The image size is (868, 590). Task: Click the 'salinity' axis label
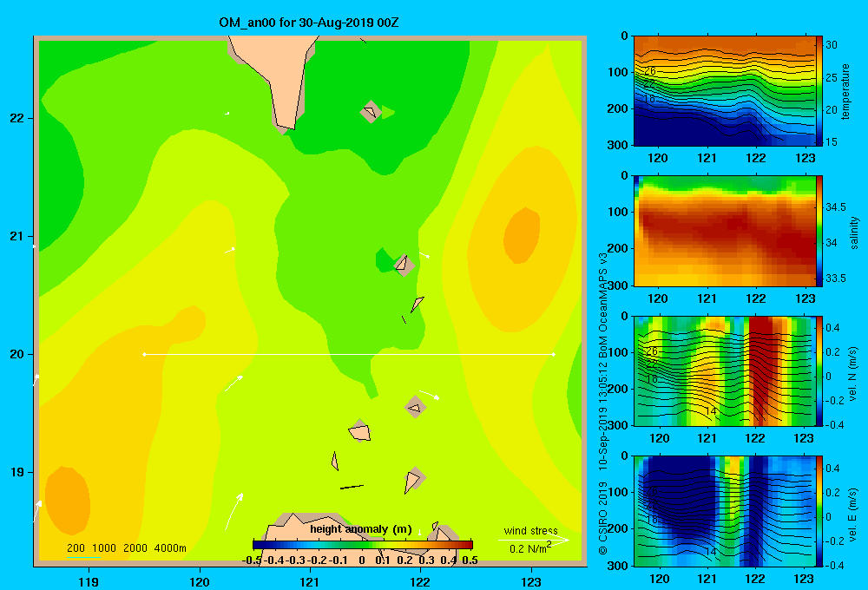pos(854,233)
